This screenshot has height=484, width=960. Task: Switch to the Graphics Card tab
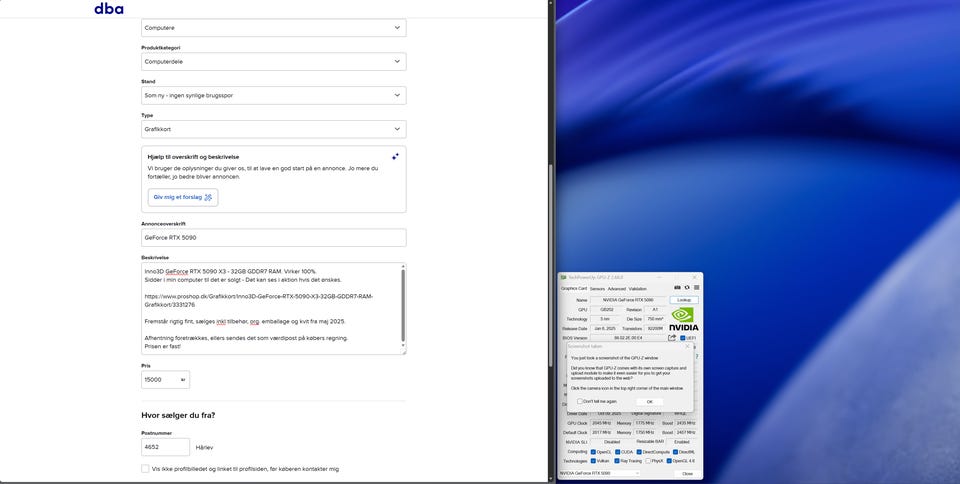pyautogui.click(x=574, y=288)
